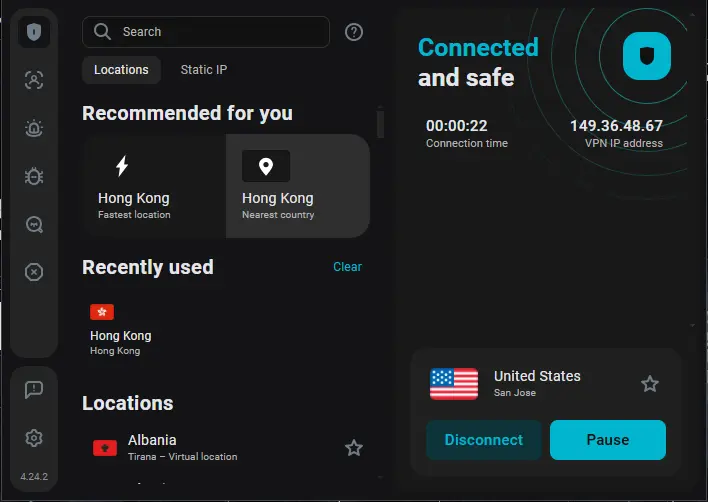Click the Disconnect button
The width and height of the screenshot is (708, 502).
pos(484,440)
